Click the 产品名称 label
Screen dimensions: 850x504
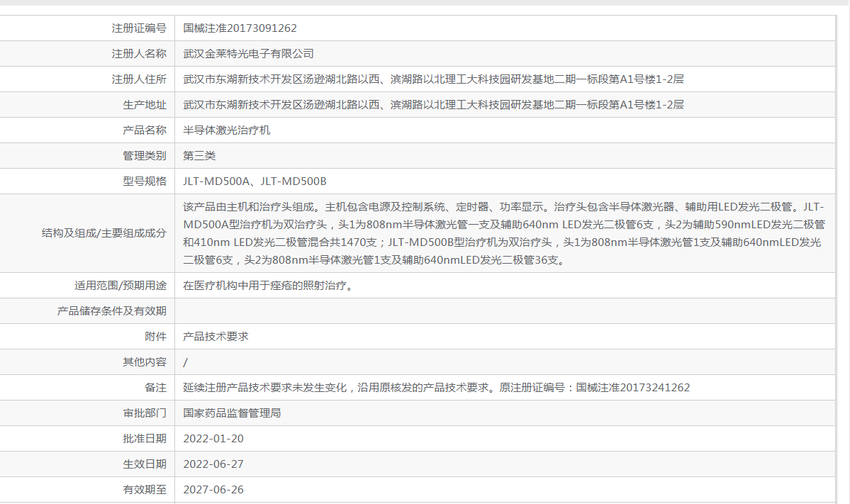tap(144, 130)
